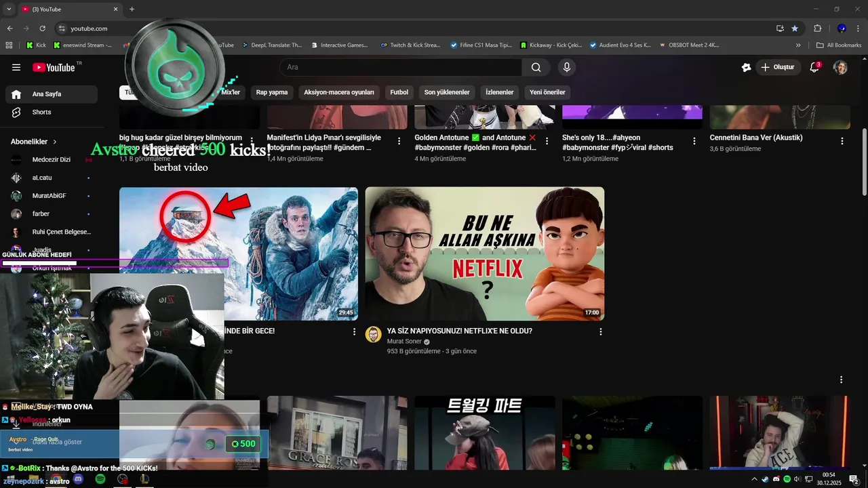Open Shorts from the sidebar
The height and width of the screenshot is (488, 868).
click(52, 112)
